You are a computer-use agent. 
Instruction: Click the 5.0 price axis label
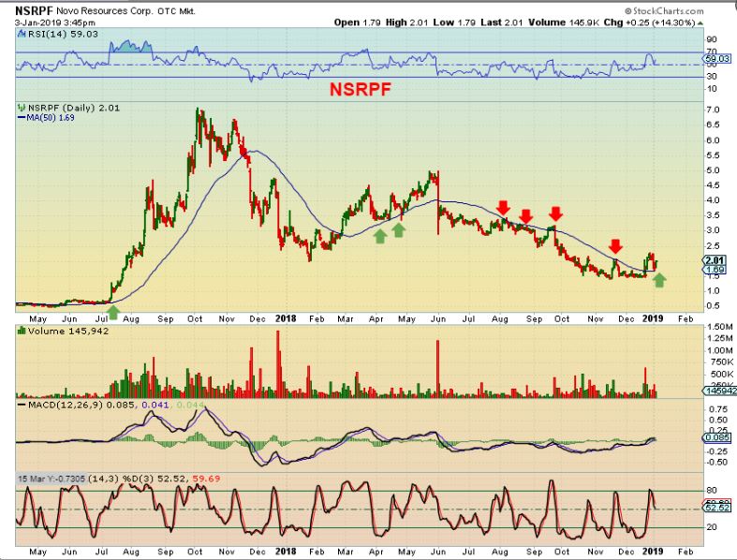point(713,170)
